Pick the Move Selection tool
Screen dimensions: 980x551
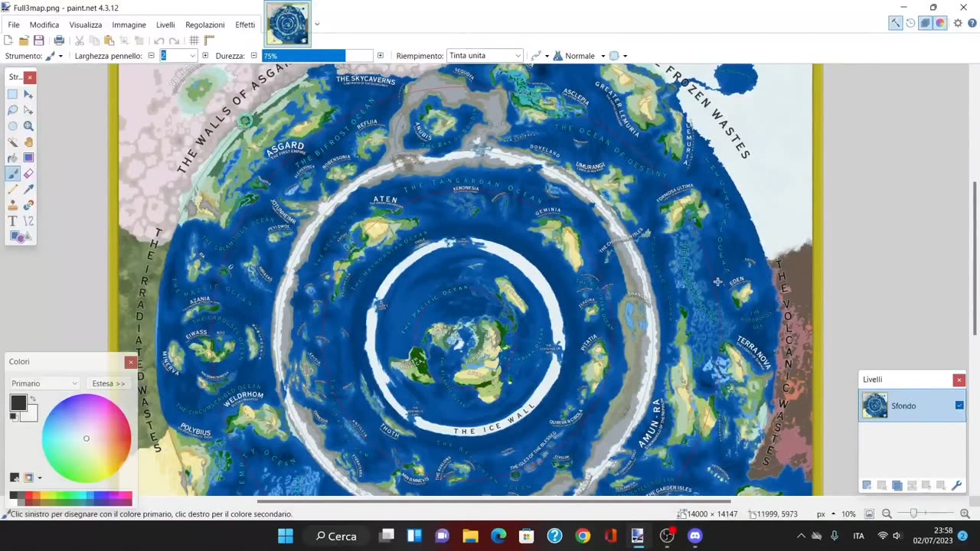pyautogui.click(x=28, y=110)
